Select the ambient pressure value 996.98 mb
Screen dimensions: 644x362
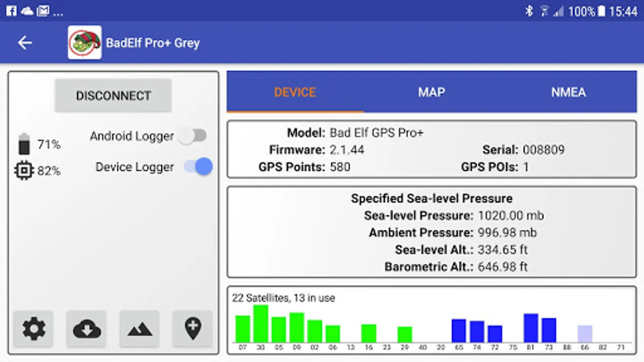(x=507, y=232)
